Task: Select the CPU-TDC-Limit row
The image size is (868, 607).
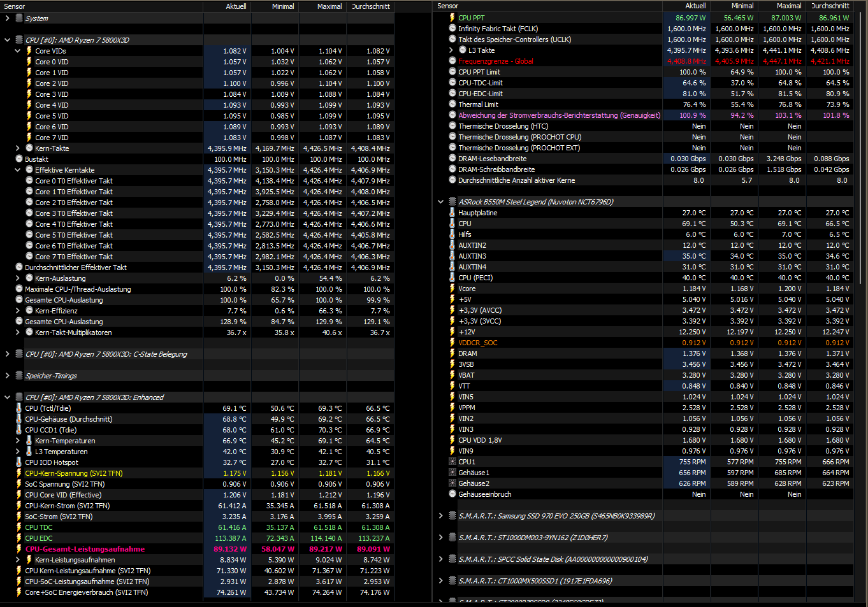Action: click(x=644, y=83)
